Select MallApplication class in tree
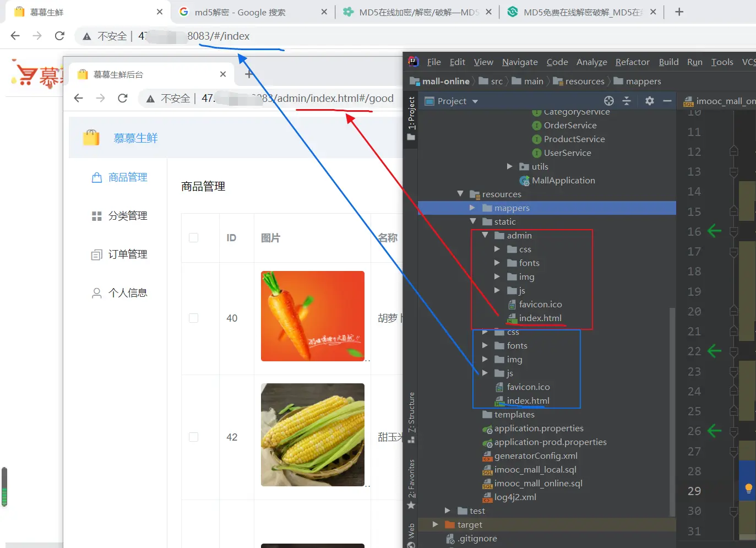 tap(563, 181)
